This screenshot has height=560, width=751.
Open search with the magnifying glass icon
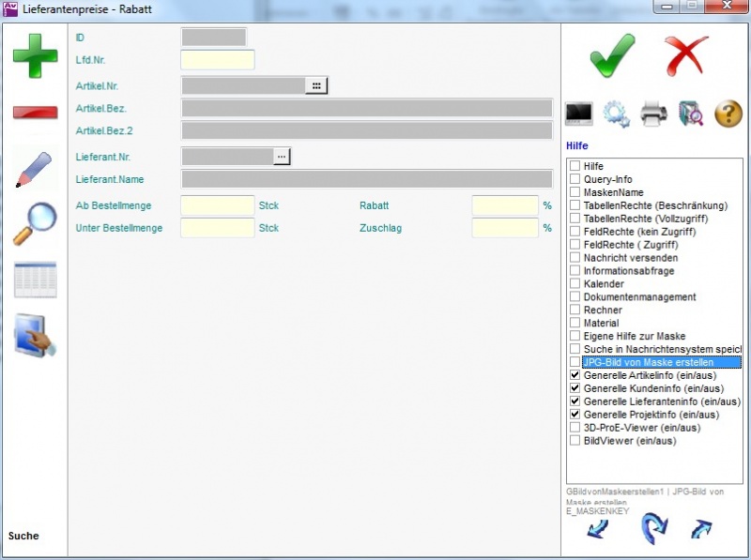coord(35,223)
